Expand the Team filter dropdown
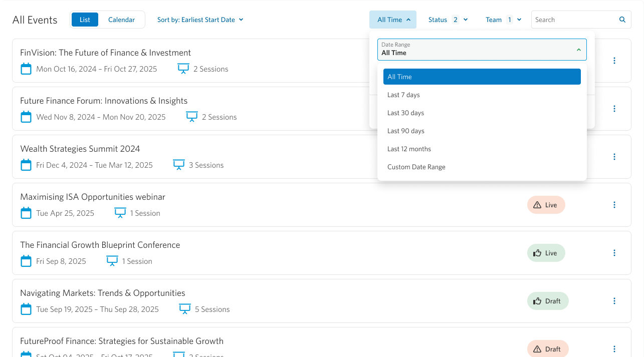Screen dimensions: 644x357 click(503, 20)
